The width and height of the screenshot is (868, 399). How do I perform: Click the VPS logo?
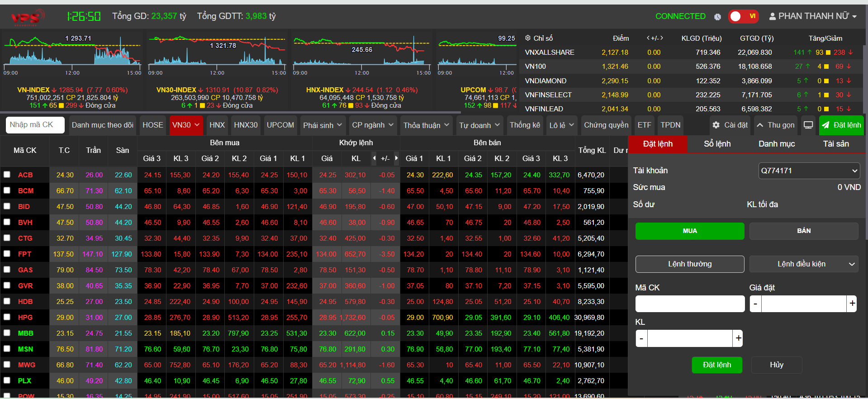click(27, 17)
